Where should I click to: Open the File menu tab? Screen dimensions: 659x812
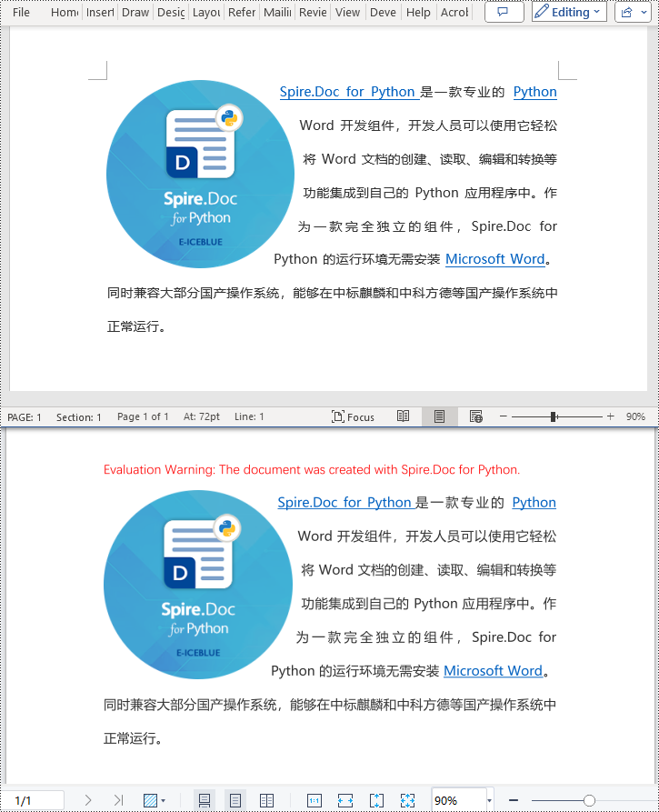21,12
